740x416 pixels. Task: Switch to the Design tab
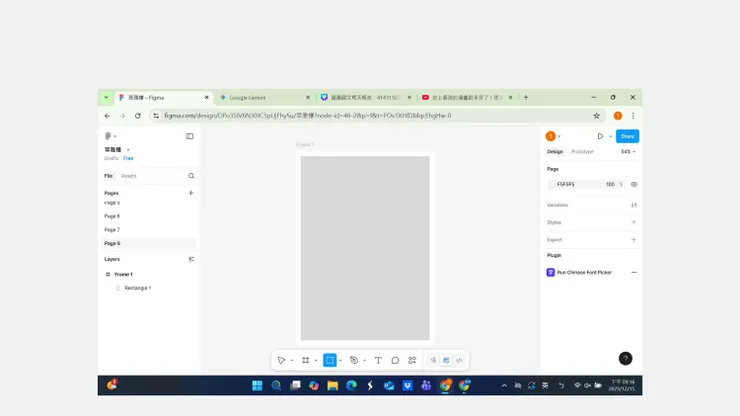pos(555,152)
